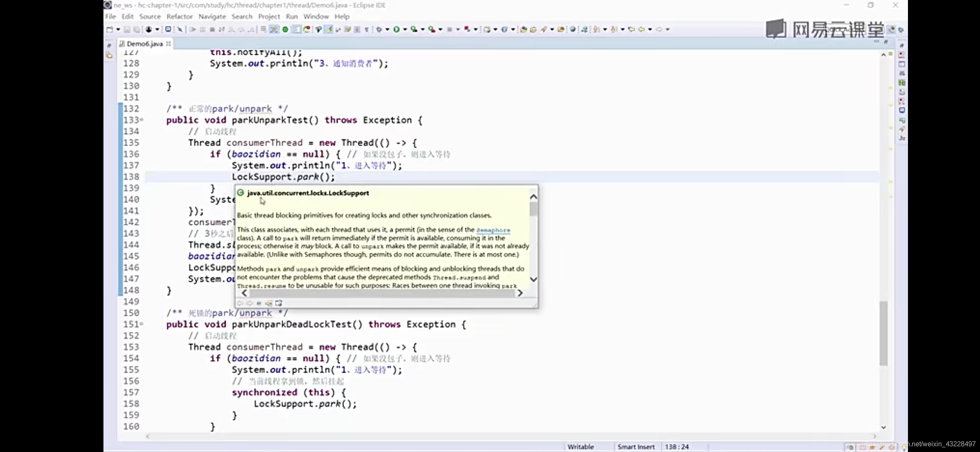The height and width of the screenshot is (452, 980).
Task: Open the Refactor menu
Action: 180,16
